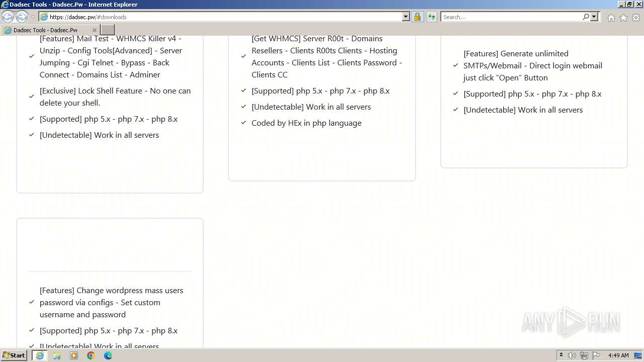Click the magnifier search icon
644x362 pixels.
pos(586,17)
